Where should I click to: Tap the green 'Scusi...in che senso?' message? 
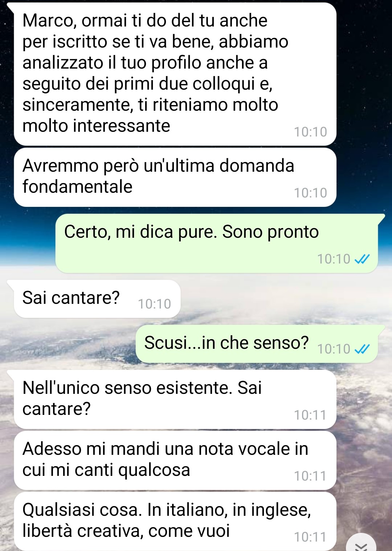[257, 344]
